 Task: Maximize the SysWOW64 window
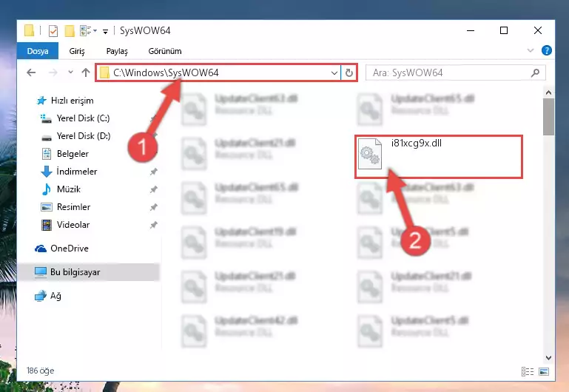click(504, 31)
